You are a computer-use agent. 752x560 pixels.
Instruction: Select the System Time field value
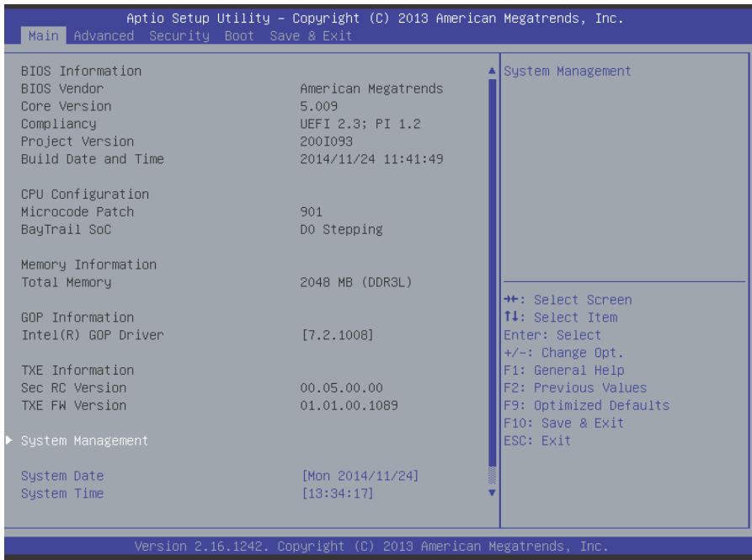coord(338,493)
